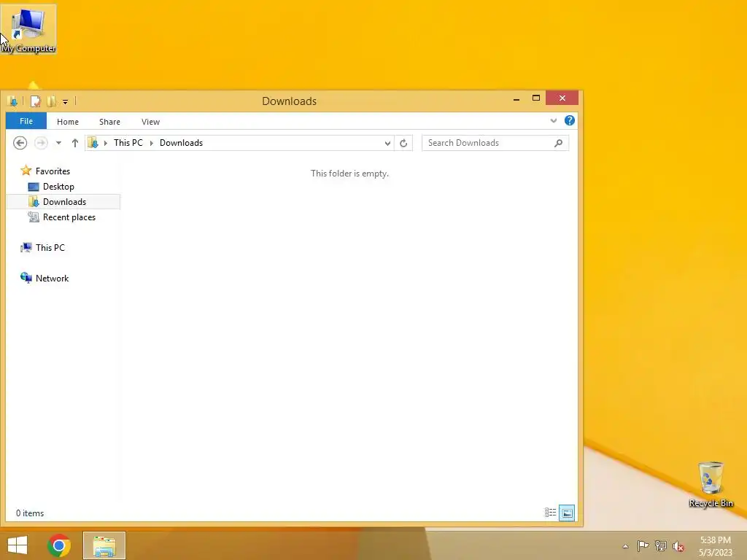The width and height of the screenshot is (747, 560).
Task: Open the Customize Quick Access Toolbar dropdown
Action: click(x=65, y=102)
